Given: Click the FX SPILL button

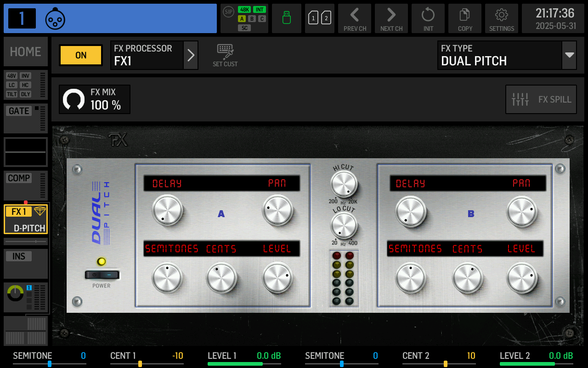Looking at the screenshot, I should [x=541, y=99].
